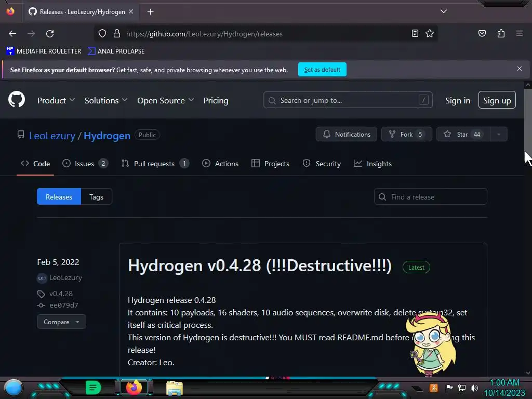Click the green Latest badge
This screenshot has height=399, width=532.
click(x=416, y=268)
